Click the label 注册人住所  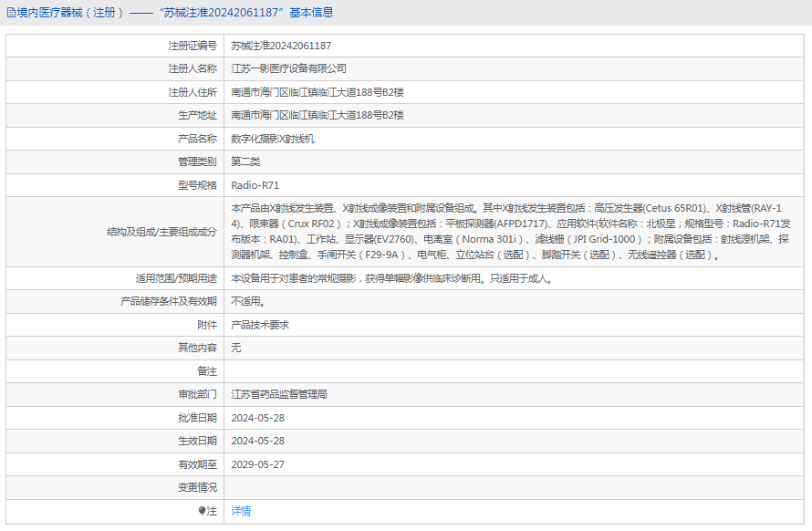point(193,92)
